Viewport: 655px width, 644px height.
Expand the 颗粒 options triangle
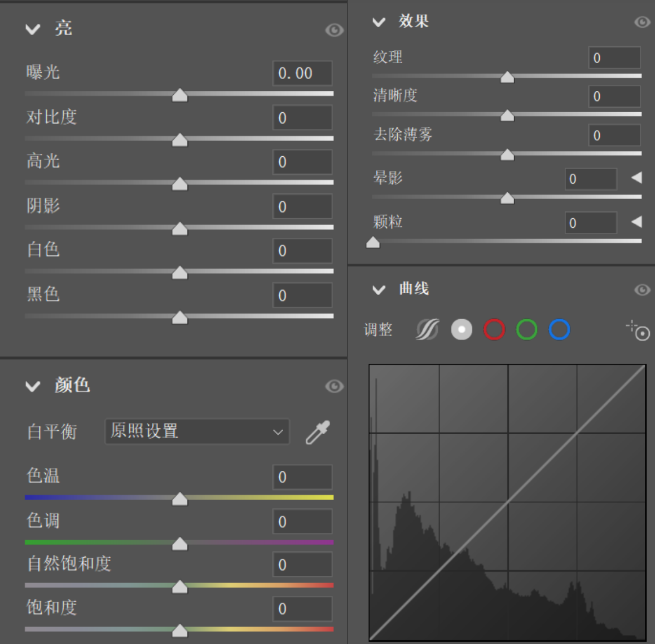pos(636,222)
